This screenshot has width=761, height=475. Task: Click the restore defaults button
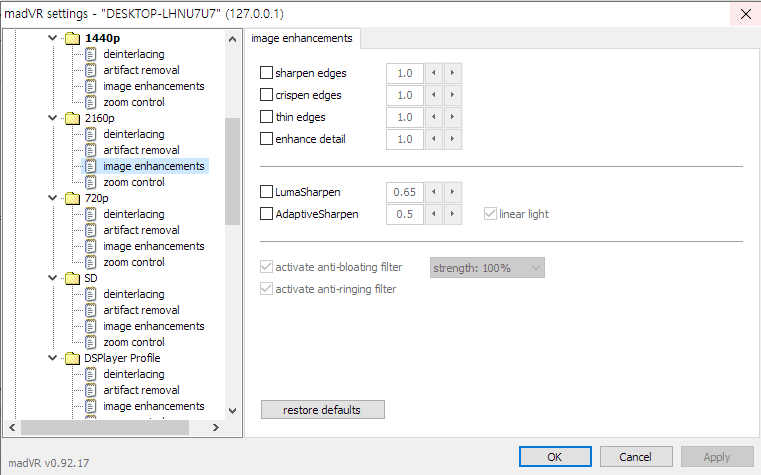[x=322, y=410]
